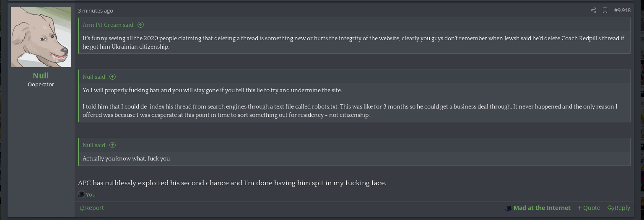Screen dimensions: 644x220
Task: Expand the quoted text about robots.txt
Action: click(350, 106)
